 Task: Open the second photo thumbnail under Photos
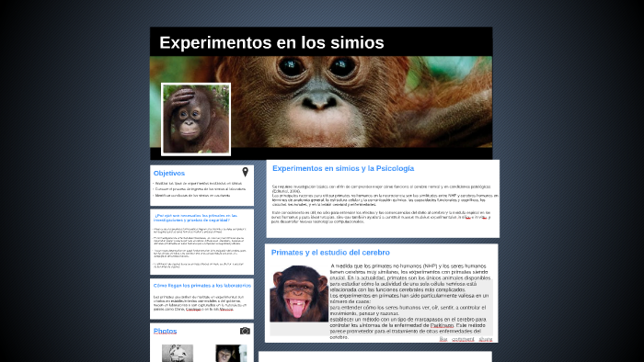(x=231, y=353)
